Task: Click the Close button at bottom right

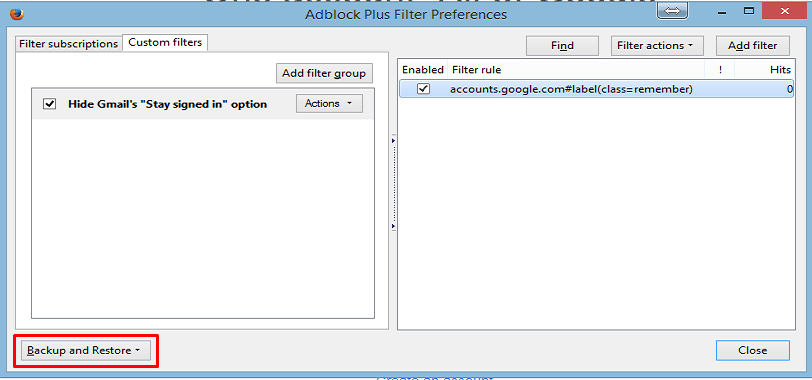Action: click(x=753, y=350)
